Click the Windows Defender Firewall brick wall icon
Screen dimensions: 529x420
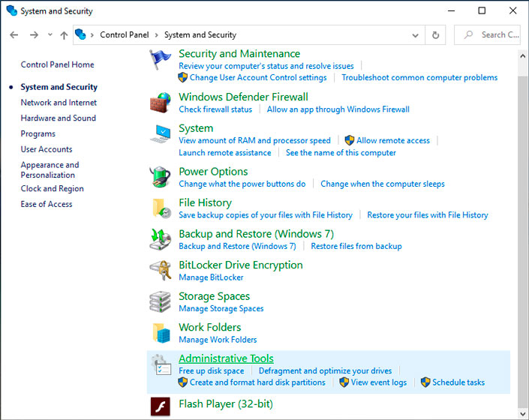click(161, 103)
